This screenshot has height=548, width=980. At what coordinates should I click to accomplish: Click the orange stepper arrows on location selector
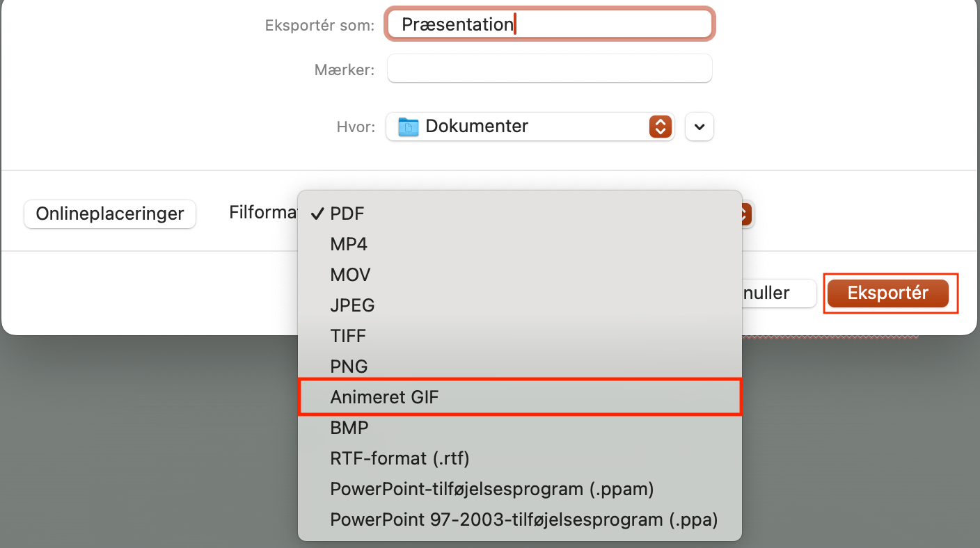click(660, 126)
